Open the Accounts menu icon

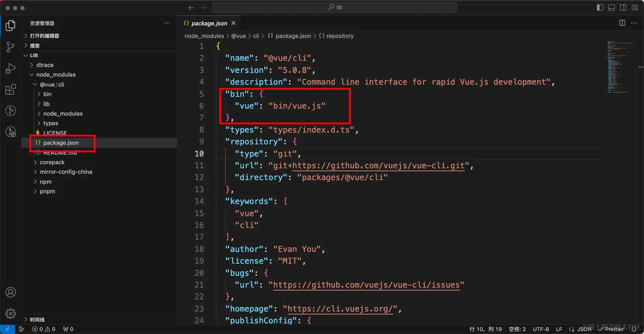point(11,292)
